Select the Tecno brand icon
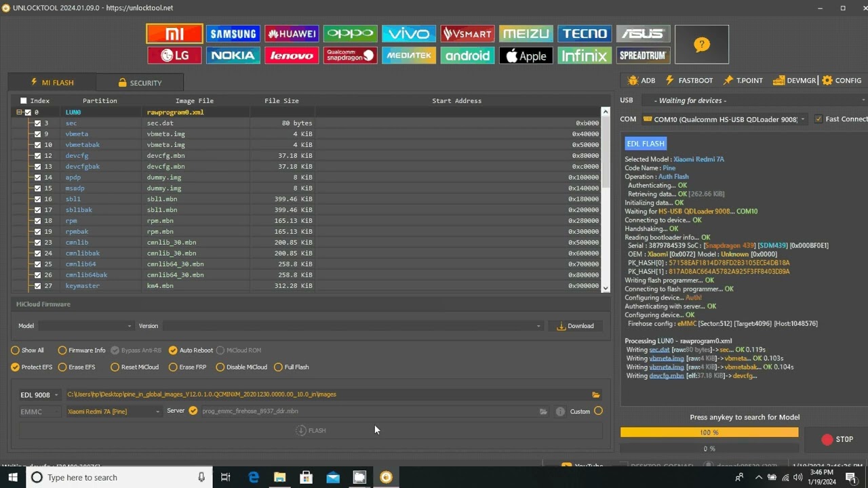Viewport: 868px width, 488px height. (x=585, y=34)
